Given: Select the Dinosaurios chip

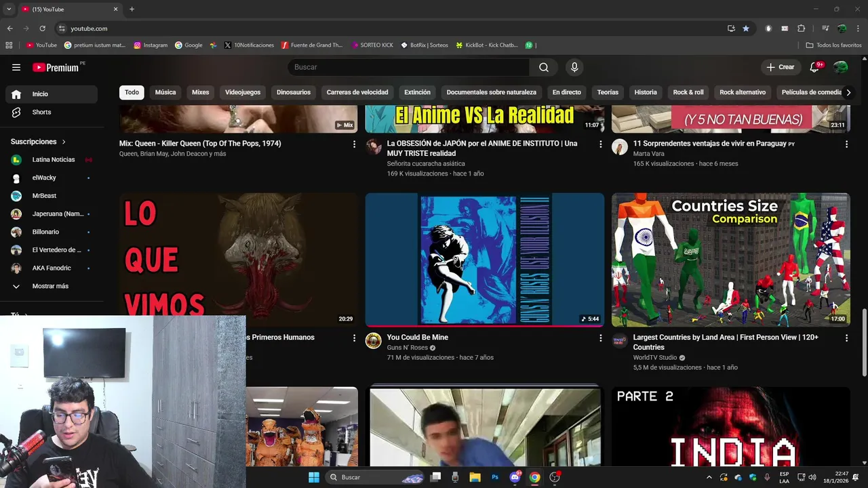Looking at the screenshot, I should click(x=294, y=92).
